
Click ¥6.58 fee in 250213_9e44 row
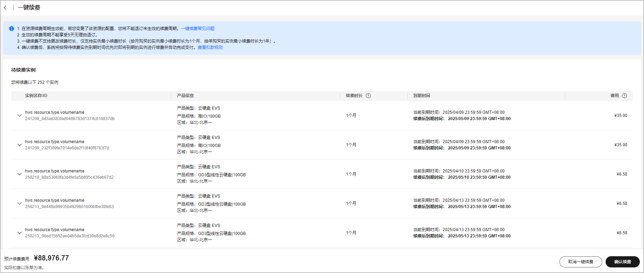pyautogui.click(x=622, y=204)
